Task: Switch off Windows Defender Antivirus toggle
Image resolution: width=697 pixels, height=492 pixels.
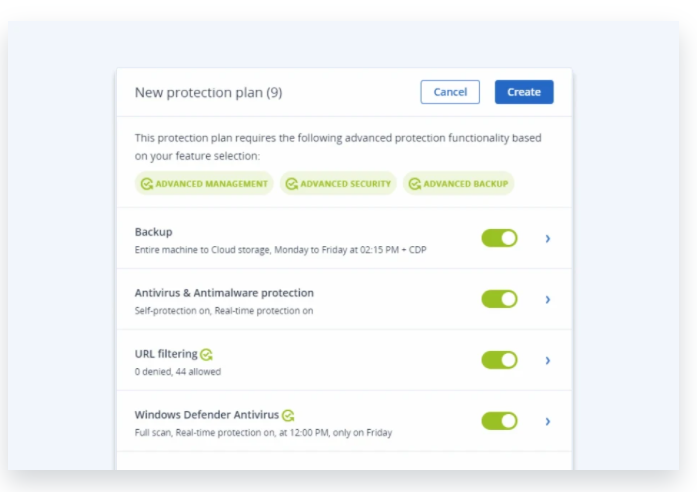Action: point(499,421)
